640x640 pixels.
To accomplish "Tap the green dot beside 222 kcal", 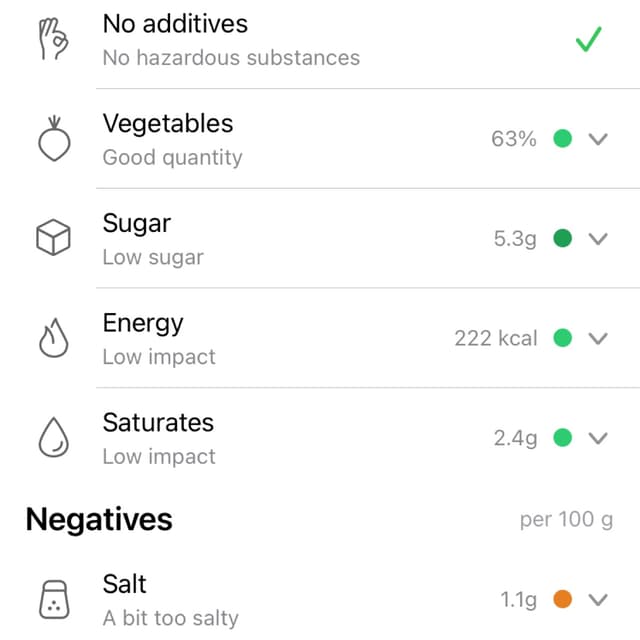I will pyautogui.click(x=562, y=338).
